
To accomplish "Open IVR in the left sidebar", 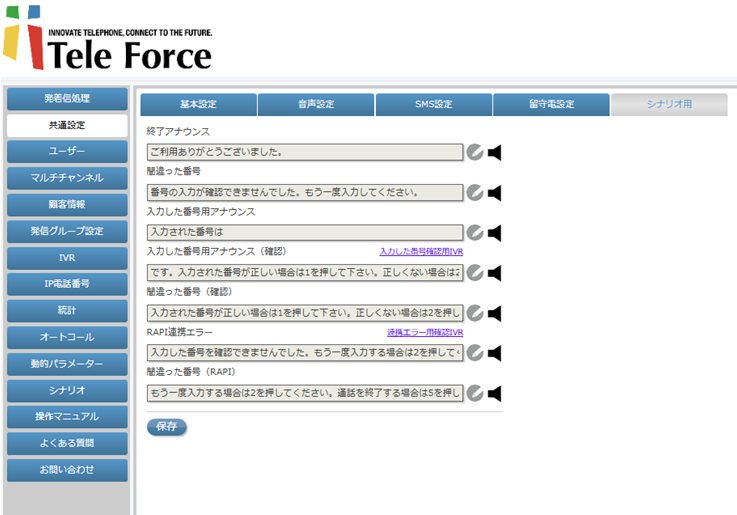I will [67, 258].
